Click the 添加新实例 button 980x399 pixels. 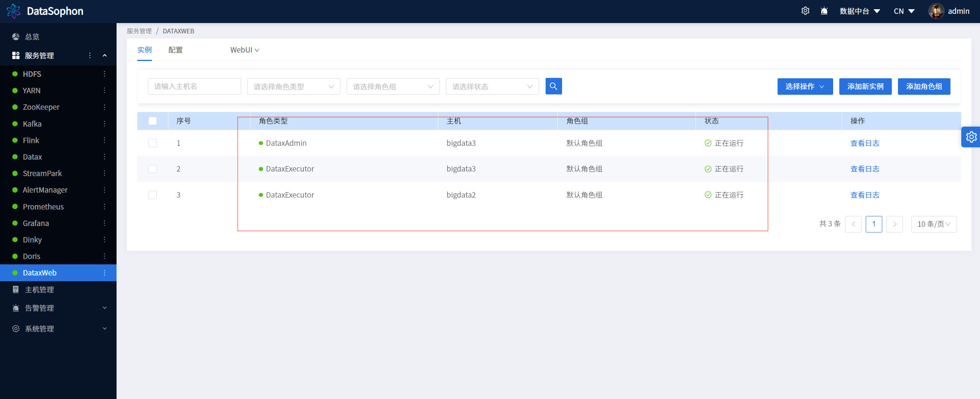[865, 86]
